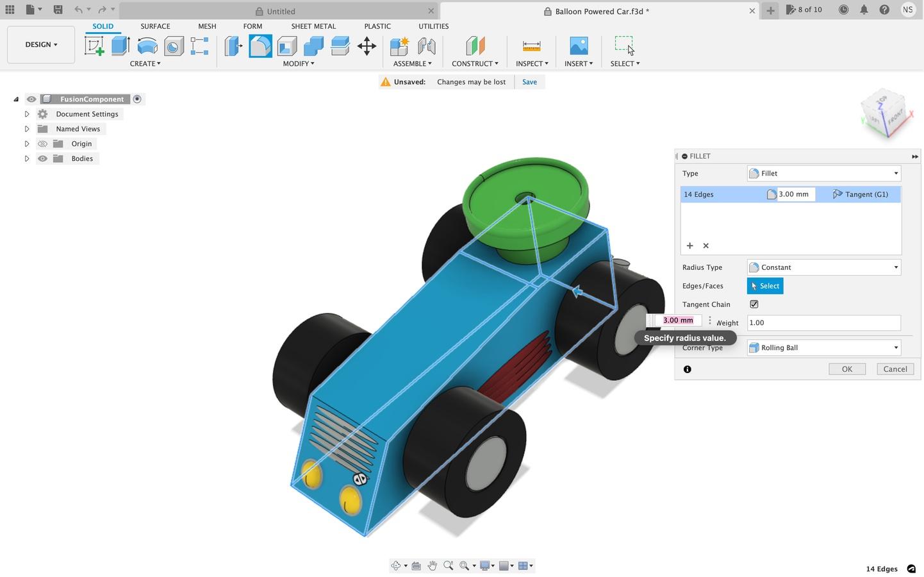Activate the FusionComponent radio button
This screenshot has height=577, width=924.
[137, 99]
